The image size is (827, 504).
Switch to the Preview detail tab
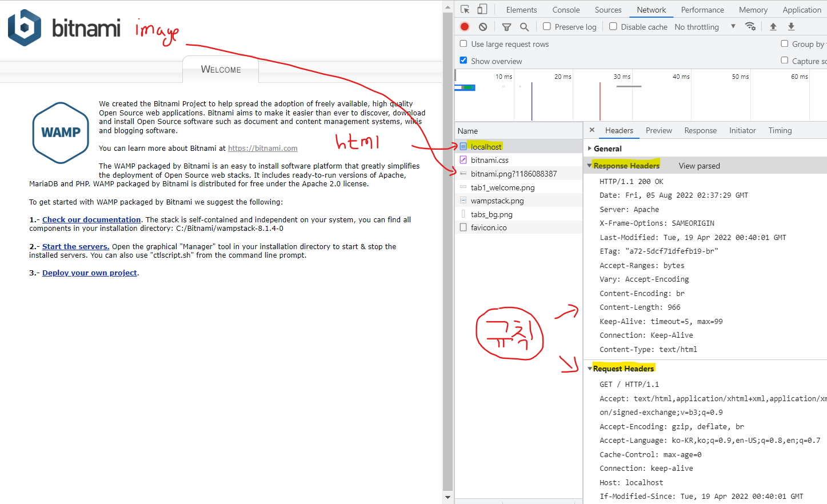pyautogui.click(x=659, y=130)
